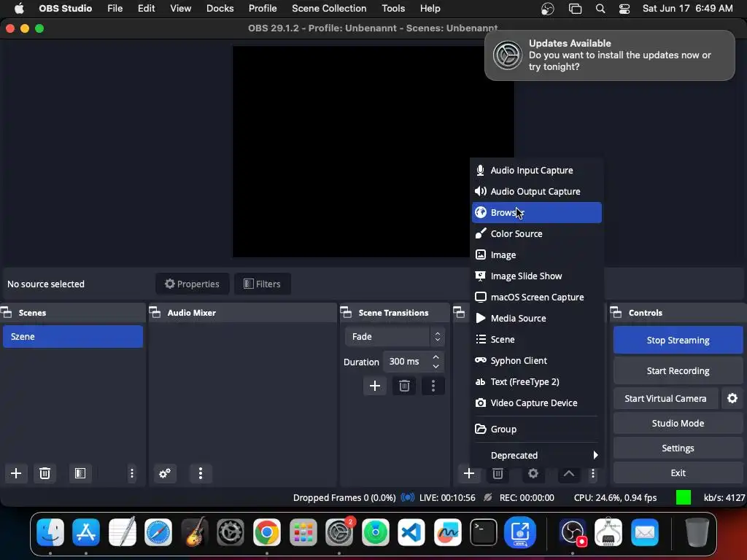Click Updates Available notification
This screenshot has width=747, height=560.
point(609,55)
